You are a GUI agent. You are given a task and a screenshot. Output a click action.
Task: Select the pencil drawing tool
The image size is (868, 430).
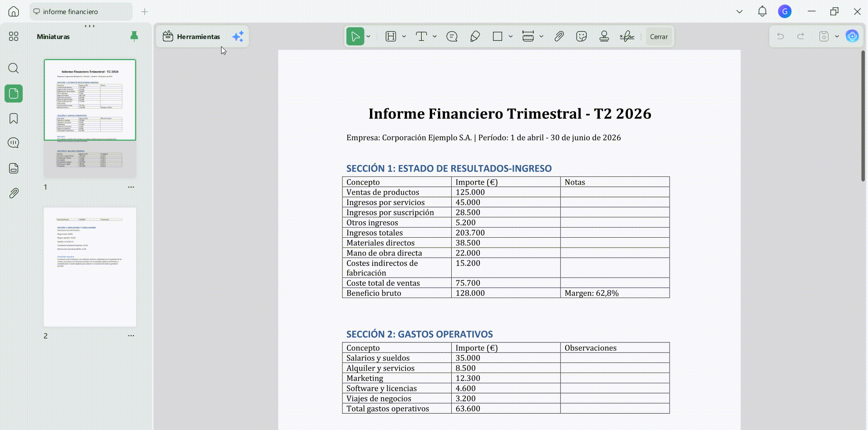(x=475, y=36)
